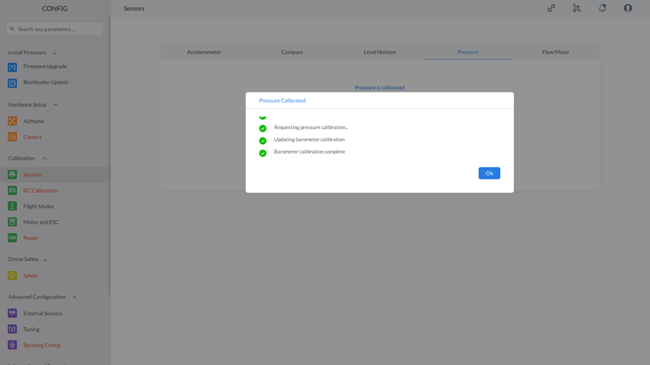Click the sidebar vertical scrollbar
The height and width of the screenshot is (365, 650).
pyautogui.click(x=109, y=156)
